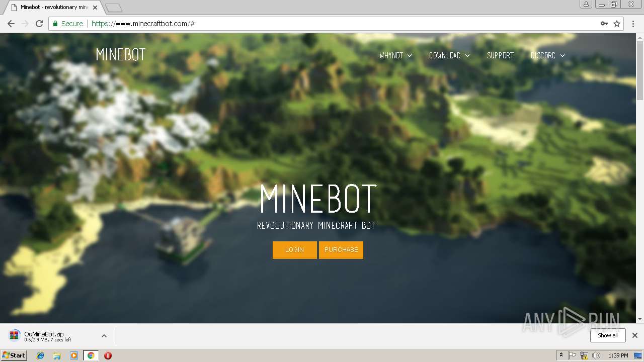
Task: Open the saved password key icon
Action: coord(604,24)
